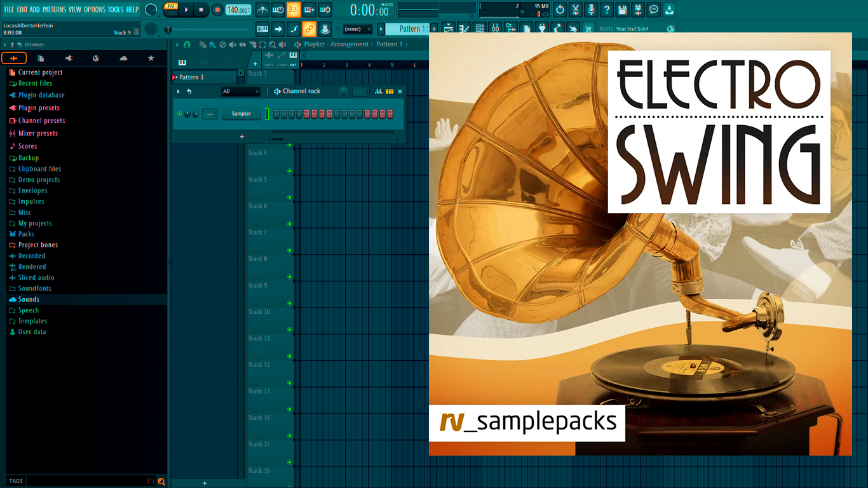This screenshot has height=488, width=868.
Task: Enable wait for input before recording
Action: point(278,10)
